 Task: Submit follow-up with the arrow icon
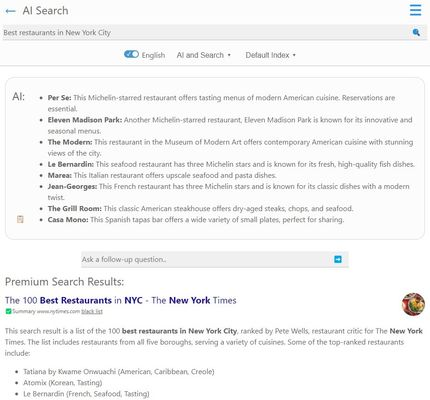(338, 259)
